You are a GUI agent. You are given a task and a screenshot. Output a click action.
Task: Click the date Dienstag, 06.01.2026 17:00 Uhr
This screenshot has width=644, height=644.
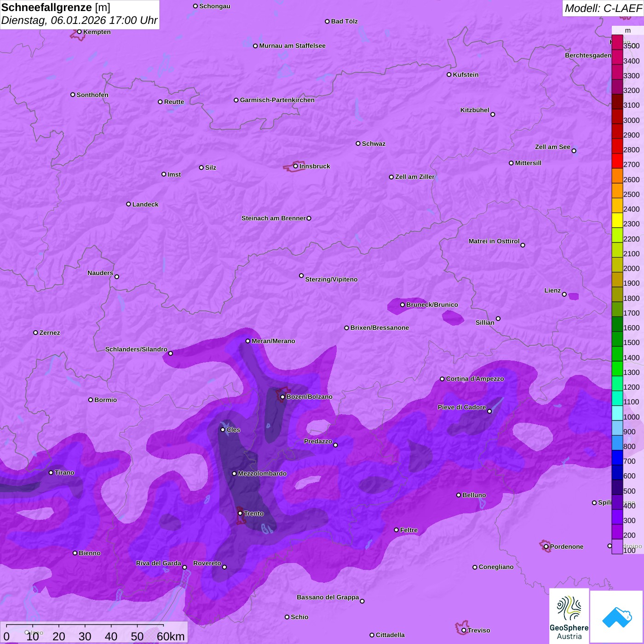click(x=79, y=20)
